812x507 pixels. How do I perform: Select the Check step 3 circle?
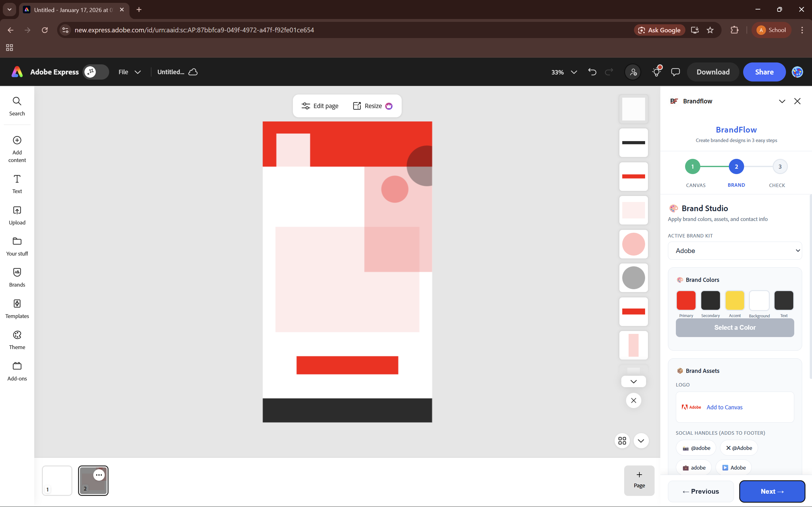[x=780, y=167]
